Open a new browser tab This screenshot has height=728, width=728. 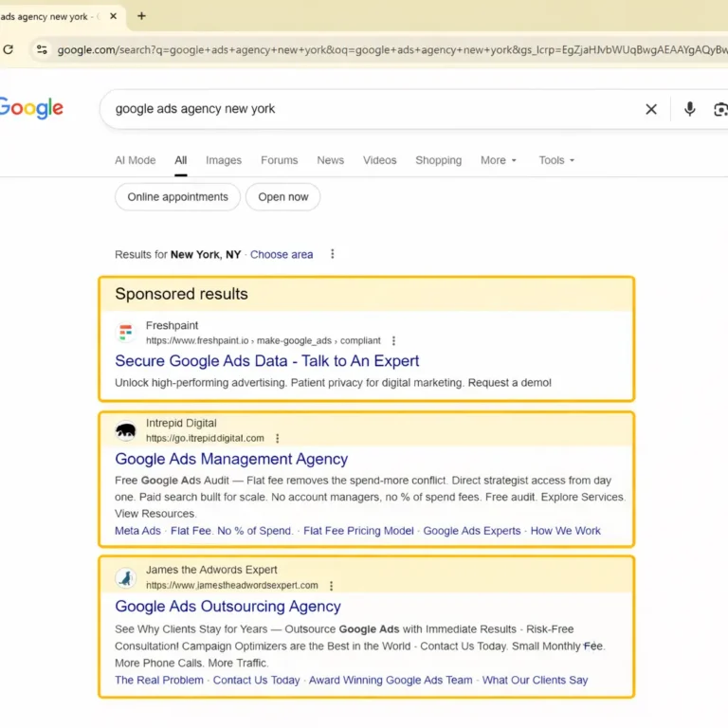coord(141,16)
